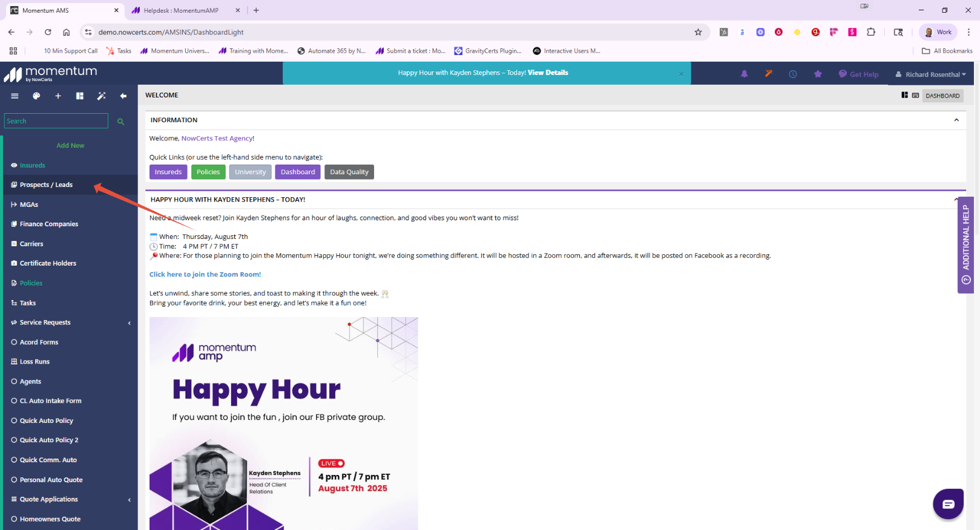Click the DASHBOARD button
Image resolution: width=980 pixels, height=530 pixels.
pos(942,96)
